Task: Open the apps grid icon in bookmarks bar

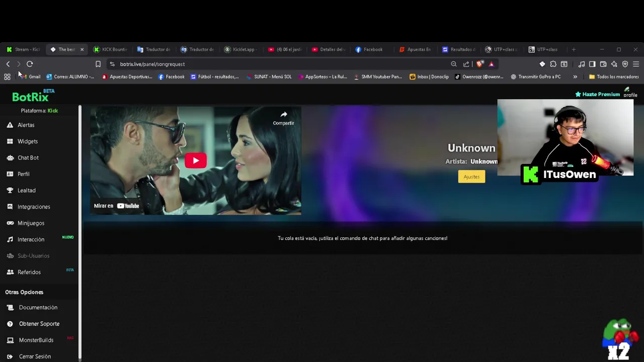Action: 7,76
